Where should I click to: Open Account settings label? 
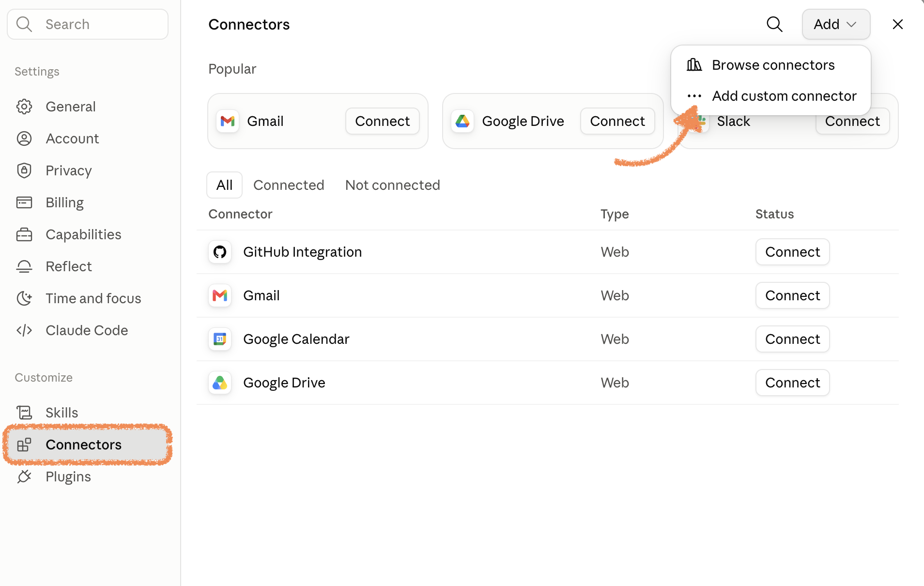tap(72, 139)
